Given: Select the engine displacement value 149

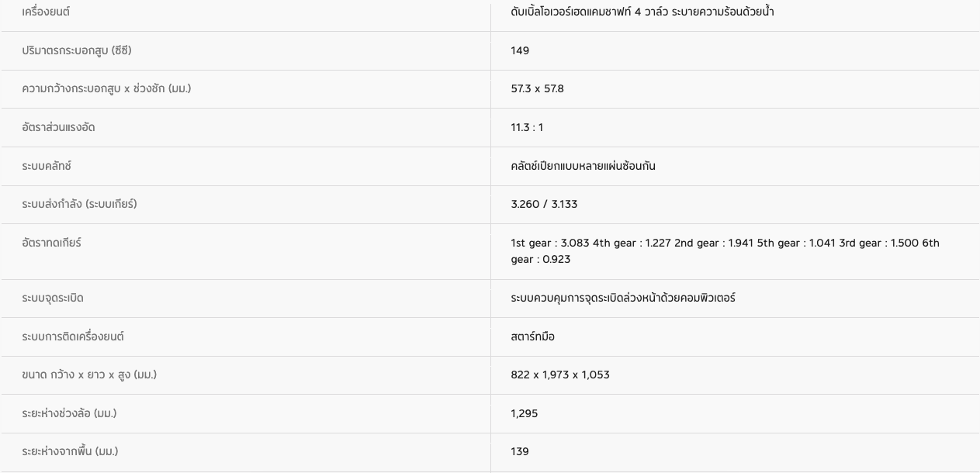Looking at the screenshot, I should pyautogui.click(x=520, y=50).
